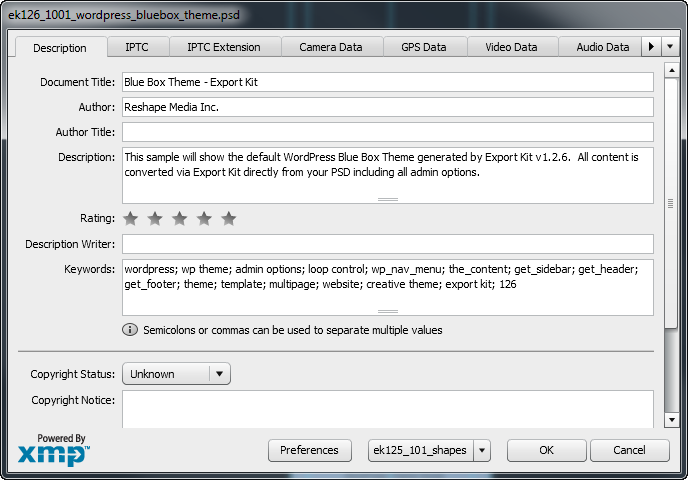Click the Preferences button
The height and width of the screenshot is (480, 688).
coord(310,450)
